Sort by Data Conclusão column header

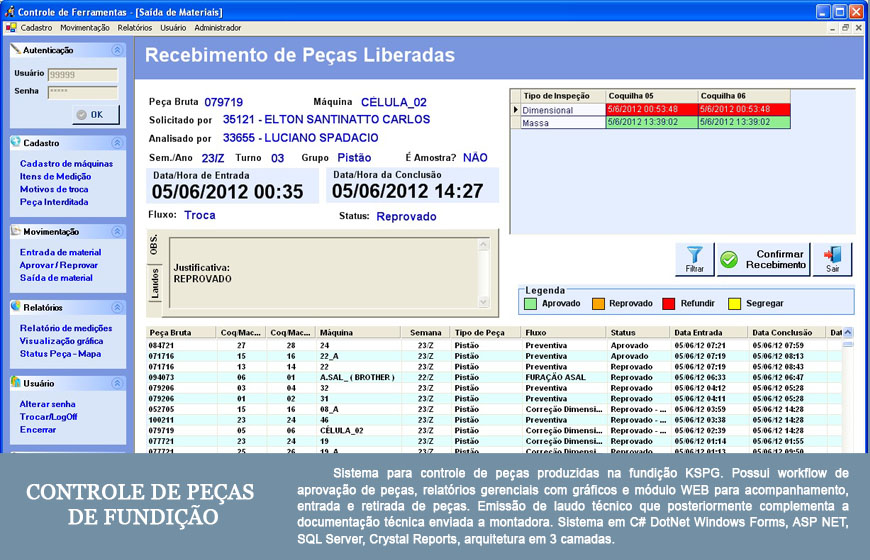(786, 332)
